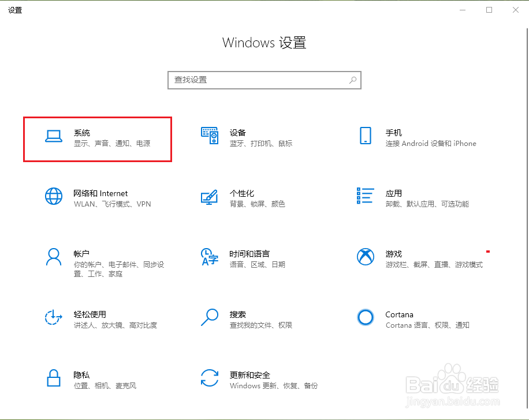
Task: Click 卸载、默认应用、可选功能 description
Action: pos(427,204)
